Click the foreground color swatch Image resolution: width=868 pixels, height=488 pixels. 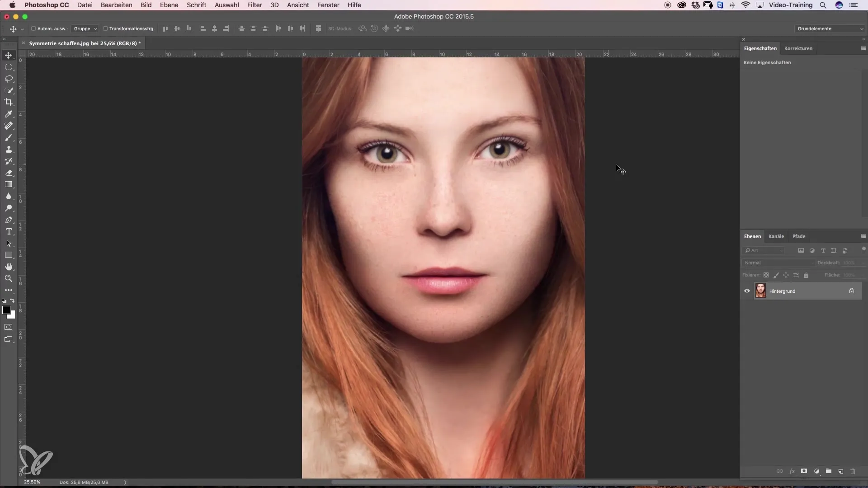point(6,310)
